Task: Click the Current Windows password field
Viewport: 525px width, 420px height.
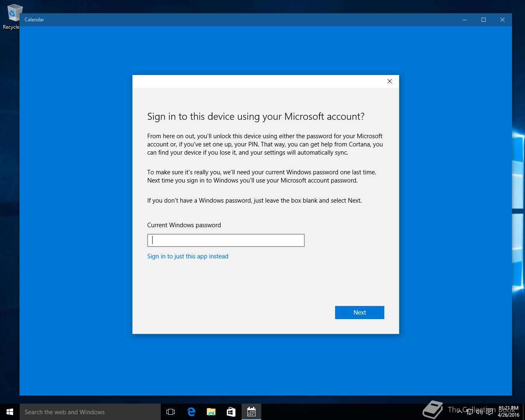Action: coord(226,240)
